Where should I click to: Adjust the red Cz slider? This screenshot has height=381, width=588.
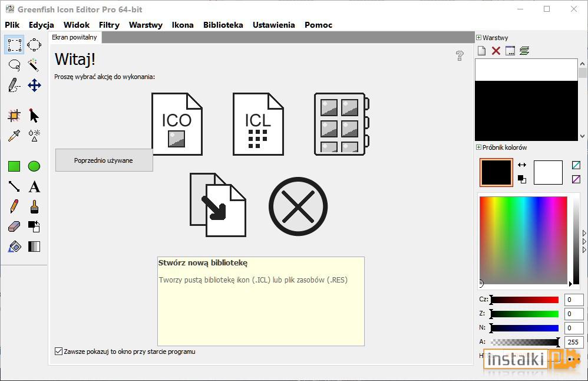point(524,300)
